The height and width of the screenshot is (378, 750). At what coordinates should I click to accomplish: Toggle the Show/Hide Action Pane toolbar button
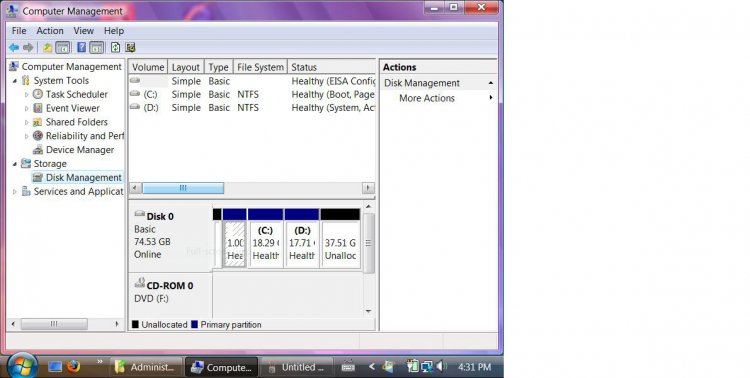point(96,47)
